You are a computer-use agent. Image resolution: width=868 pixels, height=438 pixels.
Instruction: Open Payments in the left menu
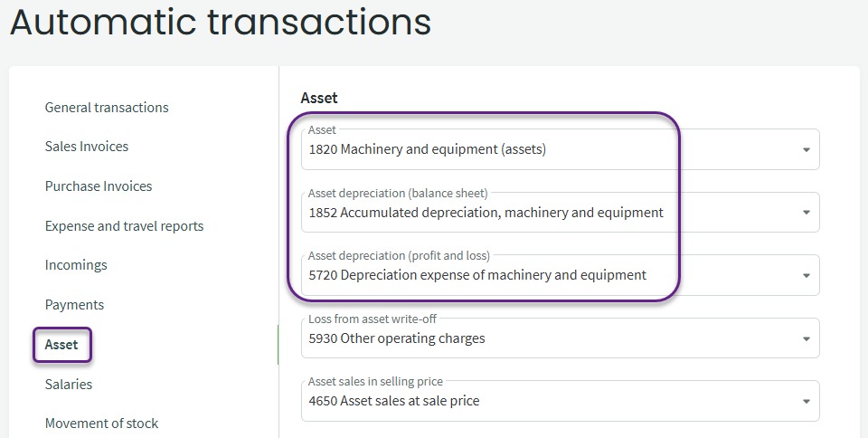tap(74, 305)
